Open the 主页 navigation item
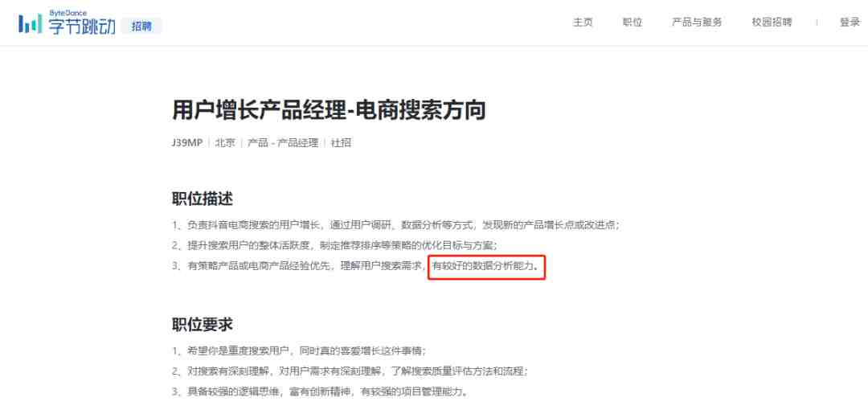 tap(583, 23)
